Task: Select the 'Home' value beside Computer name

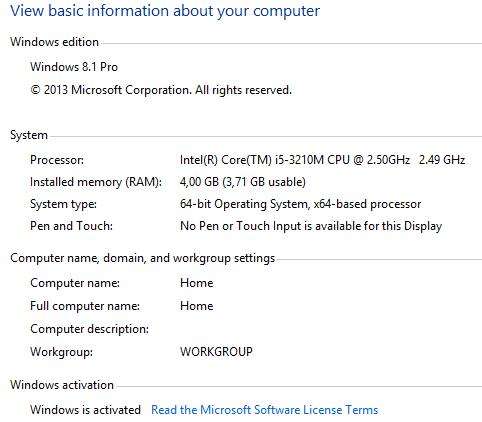Action: coord(197,283)
